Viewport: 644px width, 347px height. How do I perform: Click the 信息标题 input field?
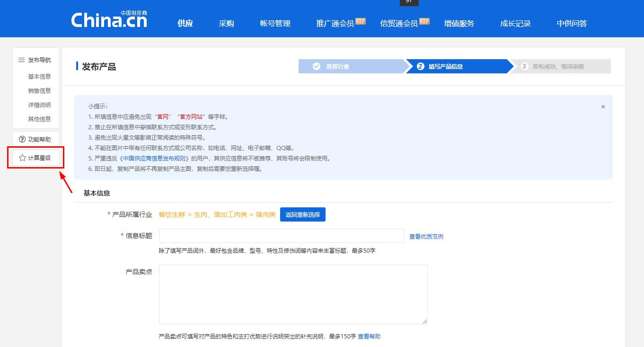(x=281, y=236)
